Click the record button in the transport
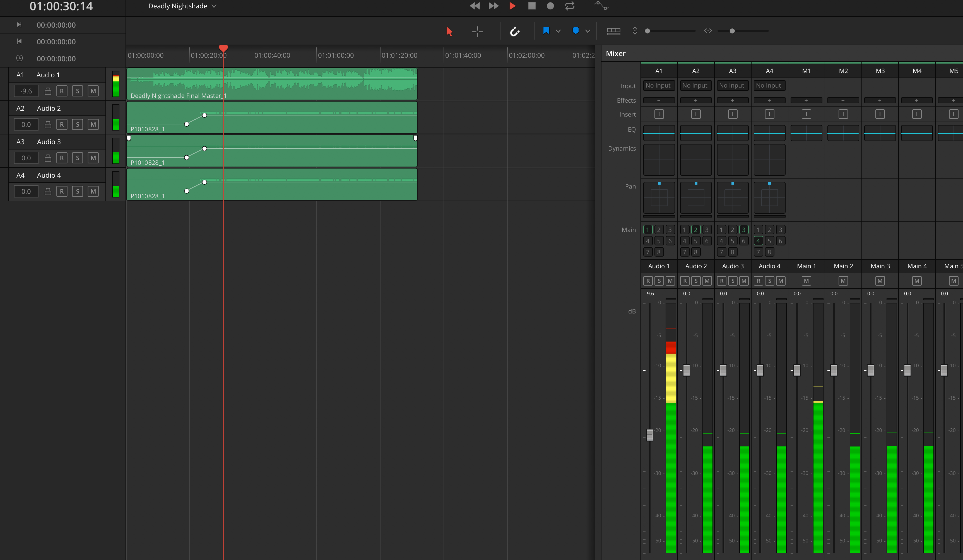The width and height of the screenshot is (963, 560). point(550,6)
